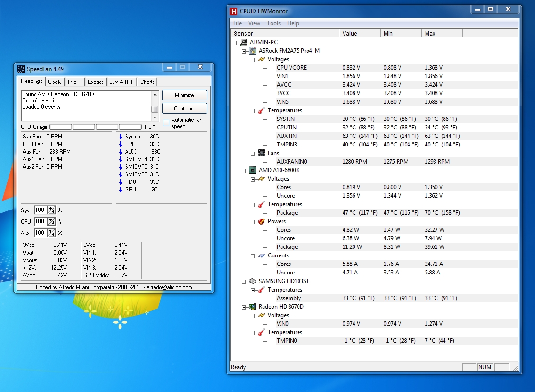Collapse the Fans branch

coord(253,154)
